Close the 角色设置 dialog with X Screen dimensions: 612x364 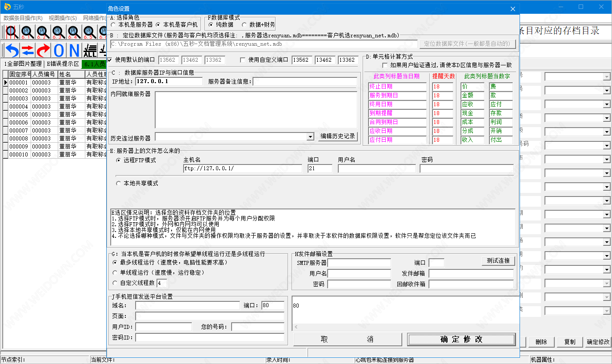[x=513, y=9]
